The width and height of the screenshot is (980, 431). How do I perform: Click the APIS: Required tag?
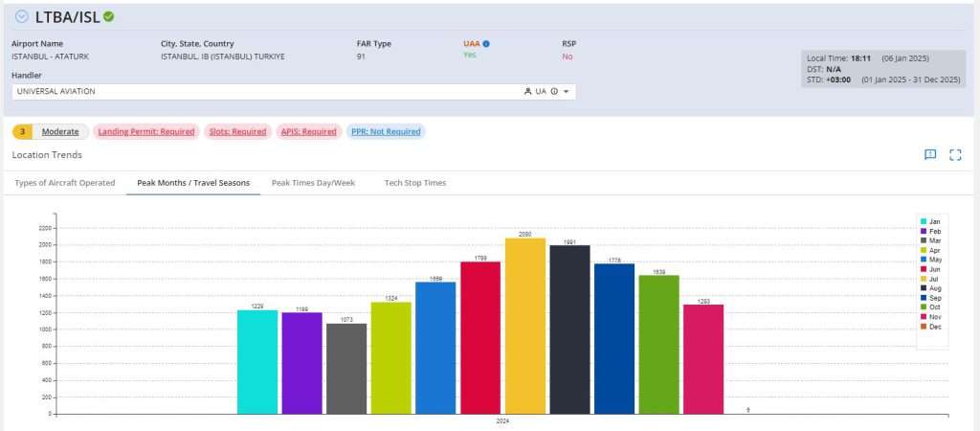[308, 131]
